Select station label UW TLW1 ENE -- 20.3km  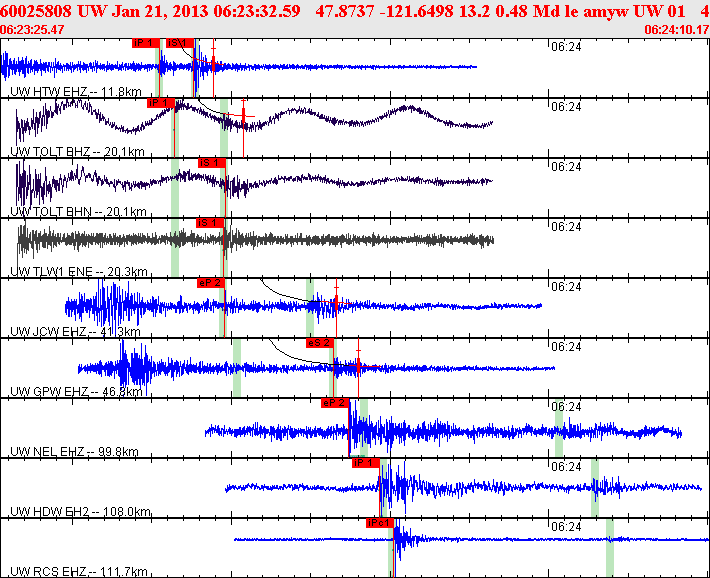[x=79, y=272]
